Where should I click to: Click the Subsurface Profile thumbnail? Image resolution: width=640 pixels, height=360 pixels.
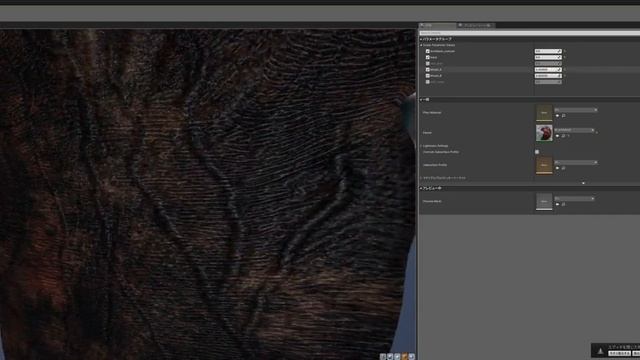[x=544, y=165]
